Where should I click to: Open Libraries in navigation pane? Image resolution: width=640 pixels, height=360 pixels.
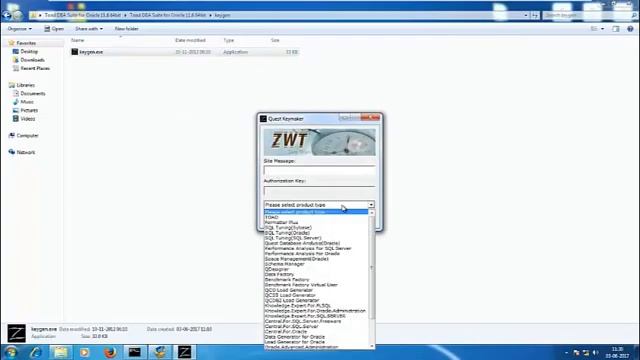pyautogui.click(x=25, y=85)
